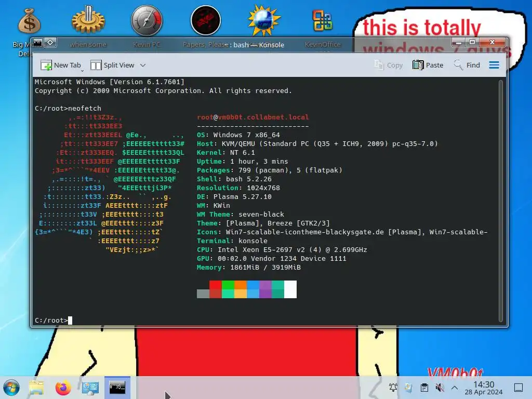
Task: Expand the Split View chevron
Action: coord(143,65)
